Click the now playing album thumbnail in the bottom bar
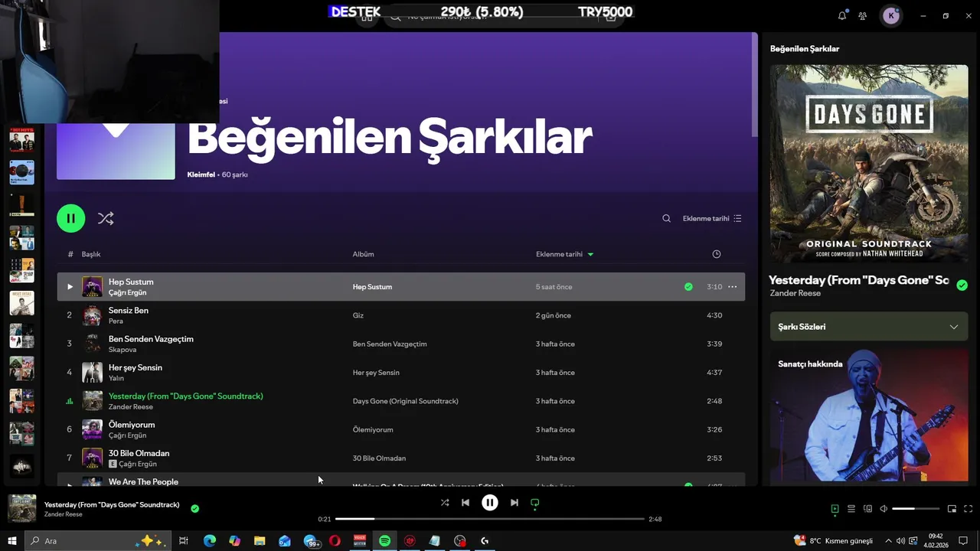 pos(21,508)
